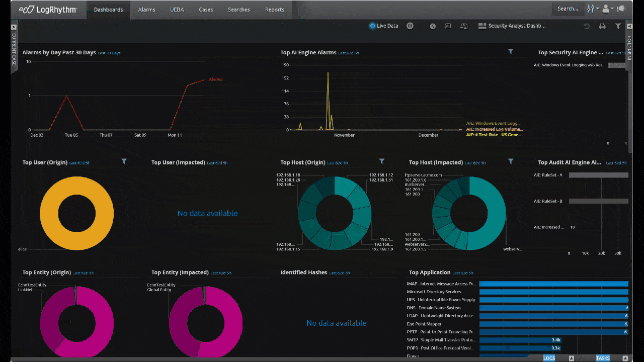The height and width of the screenshot is (362, 644).
Task: Toggle the Live Data indicator
Action: (x=383, y=26)
